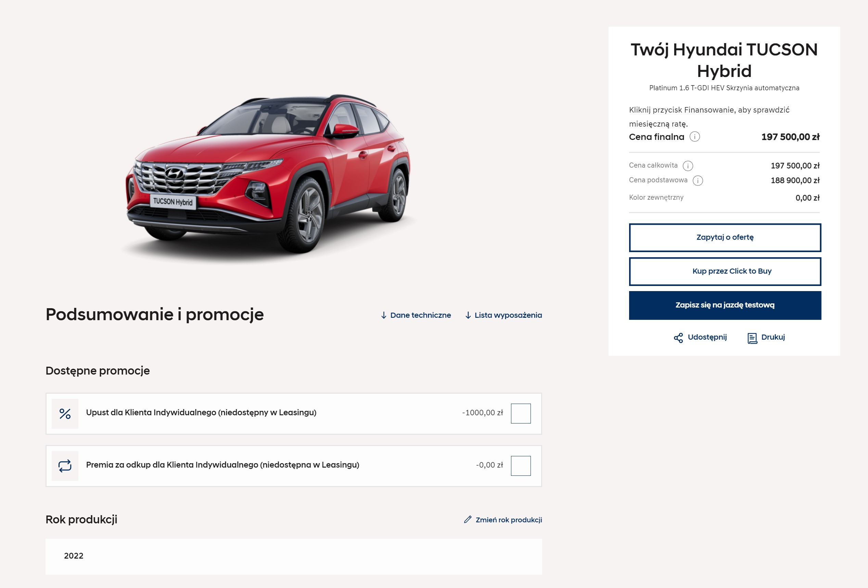Click the Udostępnij share link text

click(x=707, y=337)
